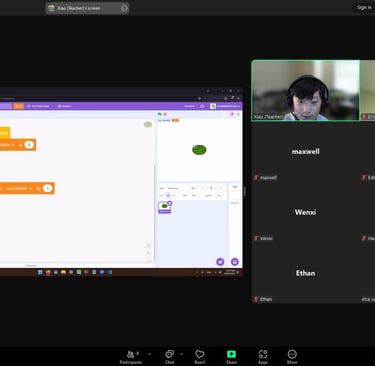Select maxwell's participant tile

[305, 152]
